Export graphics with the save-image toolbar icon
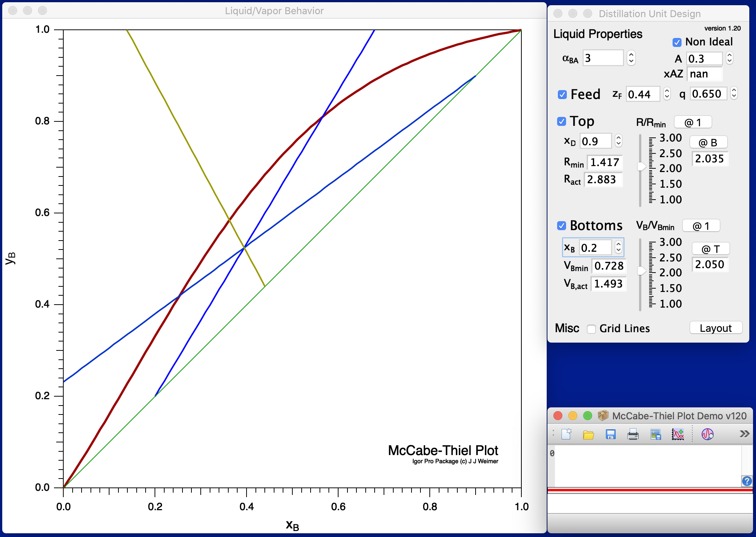 coord(655,434)
